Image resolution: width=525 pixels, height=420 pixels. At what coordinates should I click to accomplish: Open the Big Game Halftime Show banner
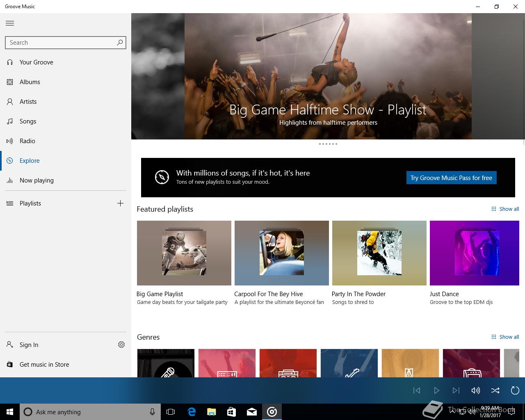coord(328,76)
